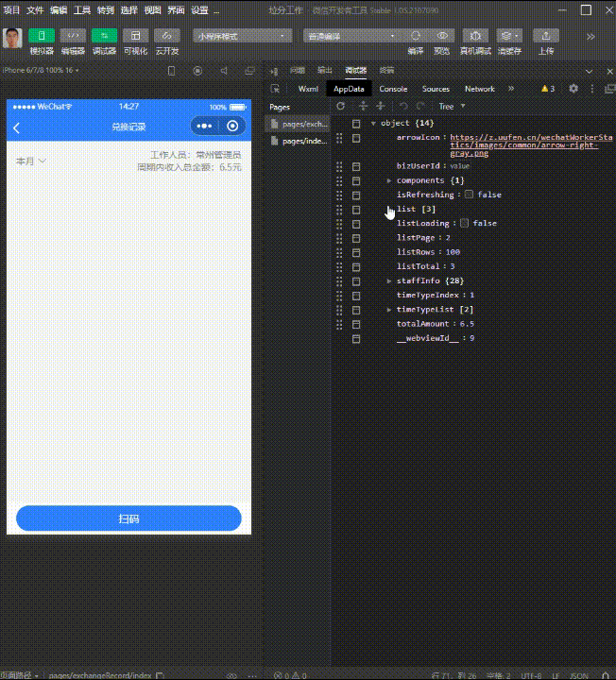The height and width of the screenshot is (680, 616).
Task: Switch to the 输出 output tab
Action: tap(325, 70)
